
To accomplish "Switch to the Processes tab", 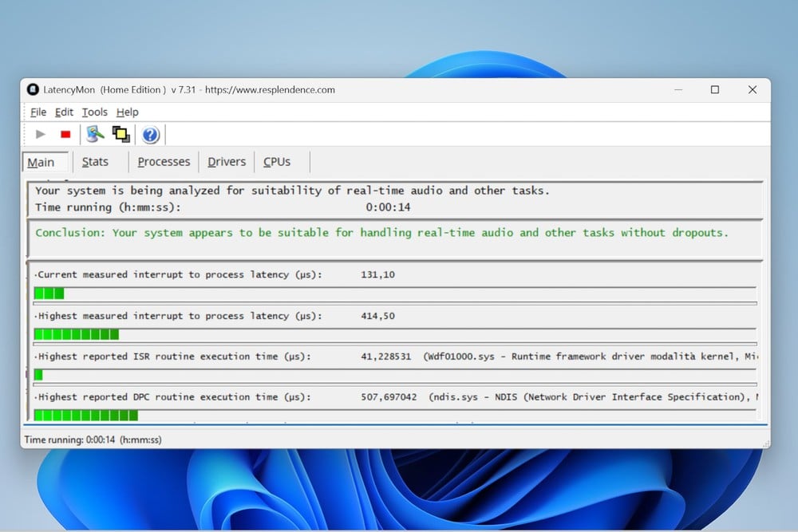I will (164, 162).
